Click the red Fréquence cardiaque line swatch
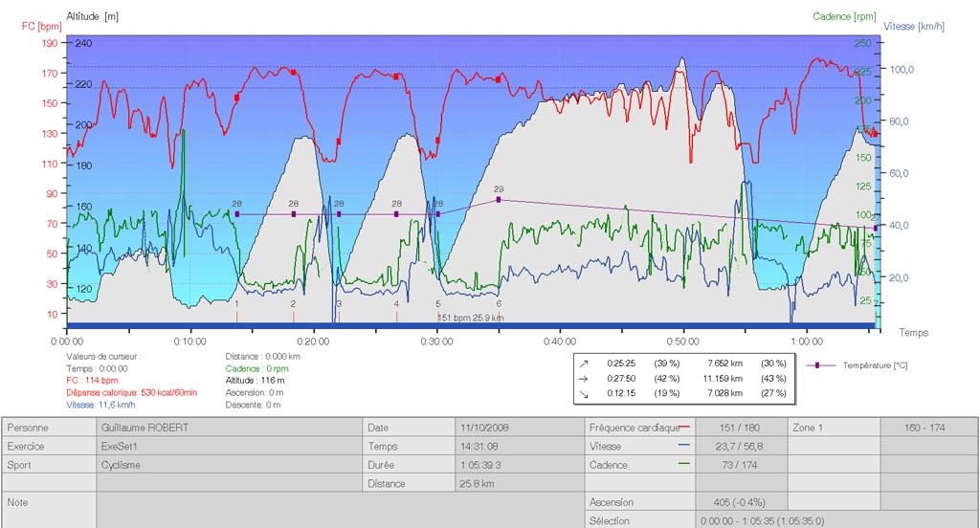980x528 pixels. (x=685, y=428)
